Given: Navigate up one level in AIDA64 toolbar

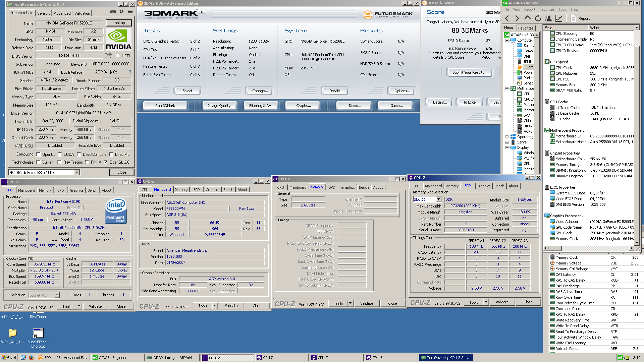Looking at the screenshot, I should coord(528,18).
